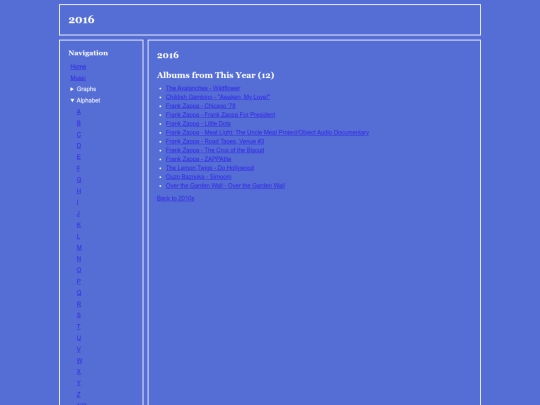Viewport: 540px width, 405px height.
Task: Open The Avalanches - Wildflower album
Action: click(x=203, y=88)
